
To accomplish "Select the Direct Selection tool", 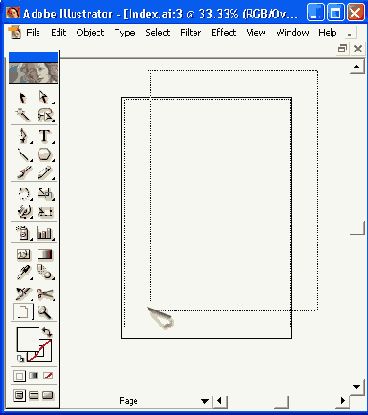I will 44,97.
